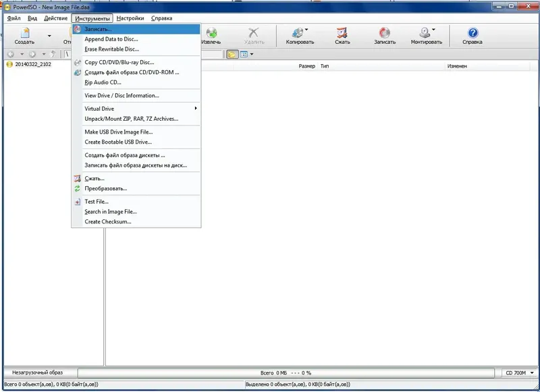Viewport: 540px width, 392px height.
Task: Select Преобразовать... menu entry
Action: click(136, 188)
